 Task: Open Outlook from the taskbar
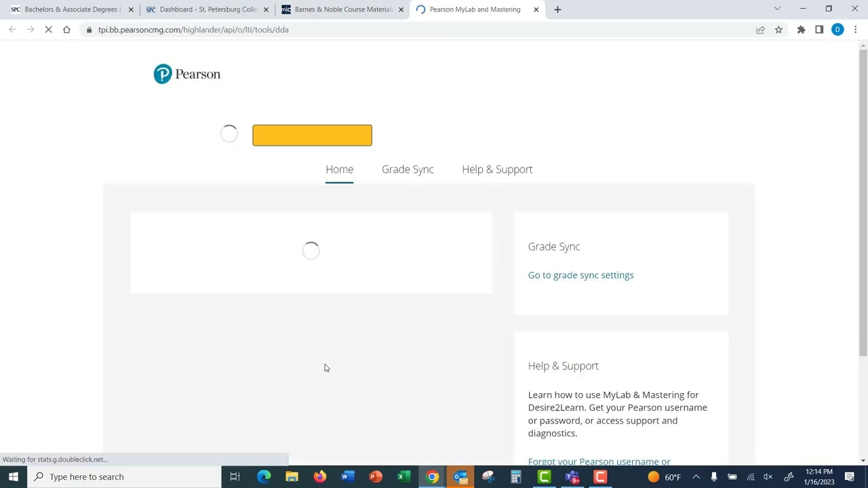point(460,476)
